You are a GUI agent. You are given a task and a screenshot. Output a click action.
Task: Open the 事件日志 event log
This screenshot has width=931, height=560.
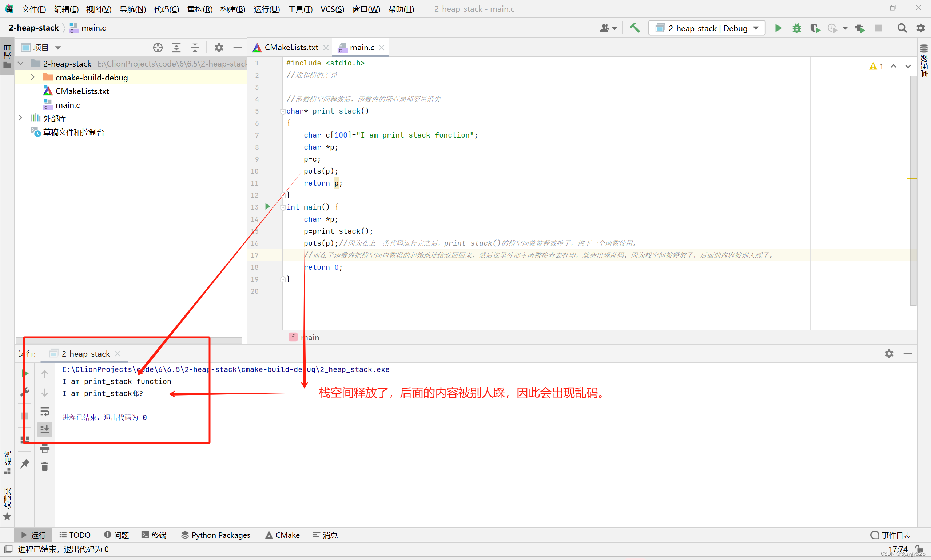tap(891, 535)
